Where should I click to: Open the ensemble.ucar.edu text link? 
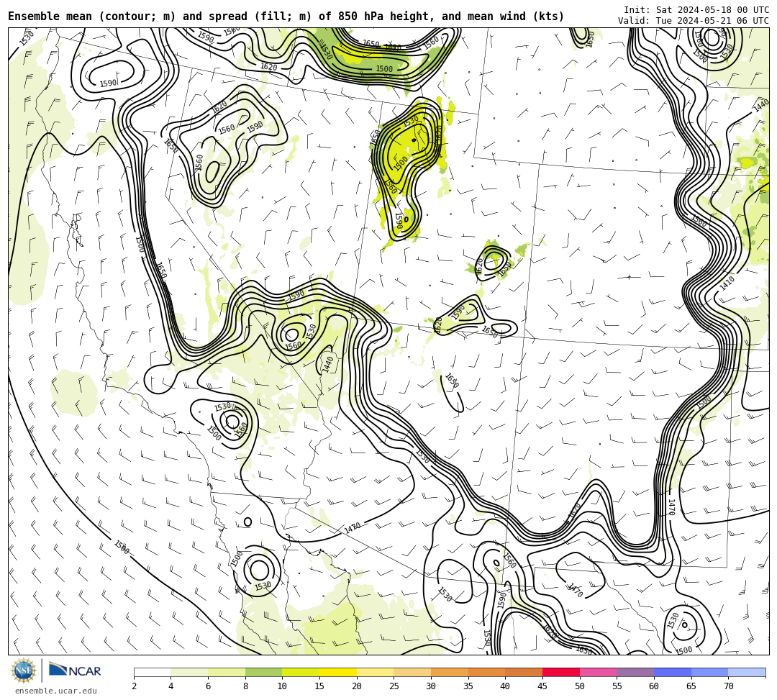(x=56, y=691)
